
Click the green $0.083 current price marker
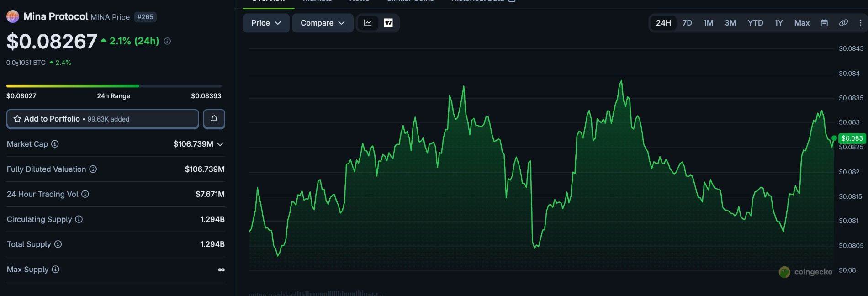[852, 138]
